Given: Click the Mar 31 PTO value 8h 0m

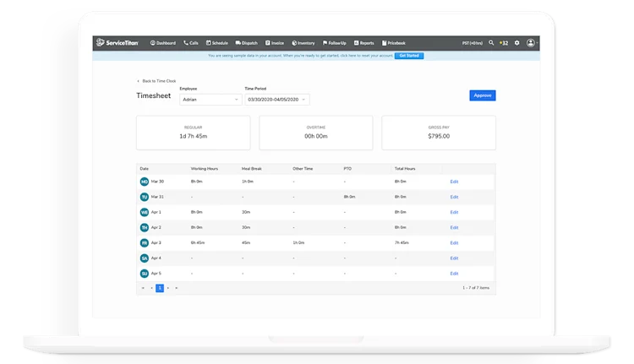Looking at the screenshot, I should [349, 197].
